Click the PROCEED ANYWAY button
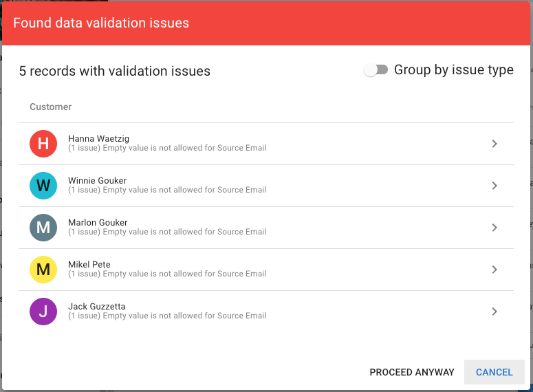This screenshot has width=533, height=392. pyautogui.click(x=412, y=372)
